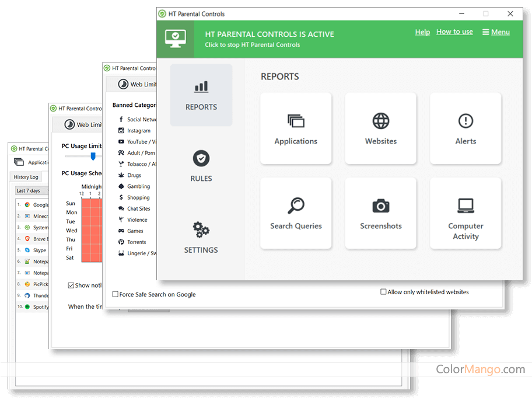The height and width of the screenshot is (404, 532).
Task: Open the Applications report card
Action: tap(296, 128)
